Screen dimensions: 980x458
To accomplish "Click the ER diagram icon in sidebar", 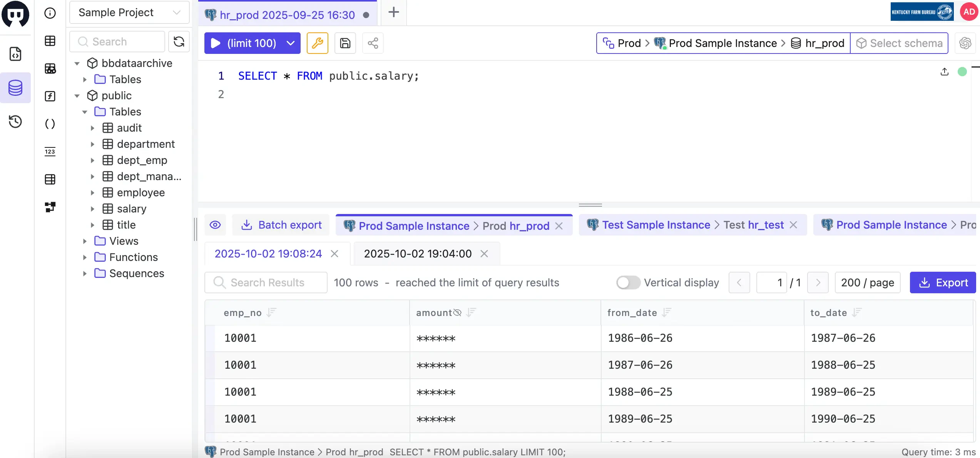I will point(50,207).
